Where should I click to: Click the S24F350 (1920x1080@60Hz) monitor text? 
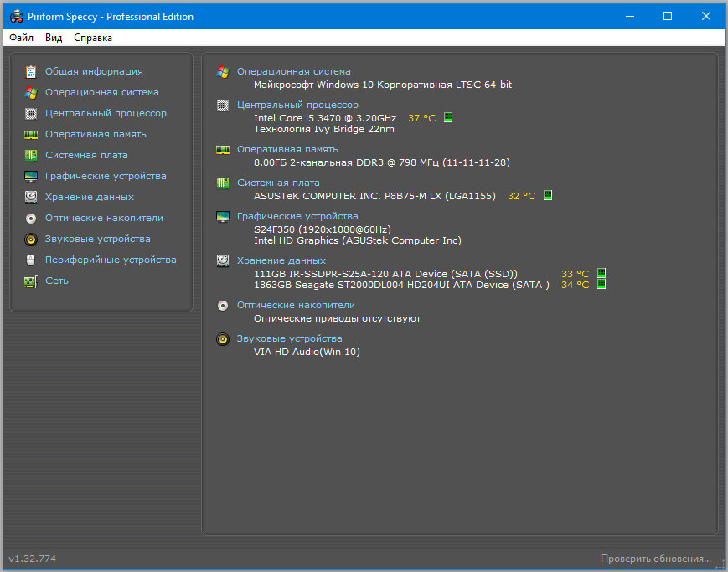point(323,229)
